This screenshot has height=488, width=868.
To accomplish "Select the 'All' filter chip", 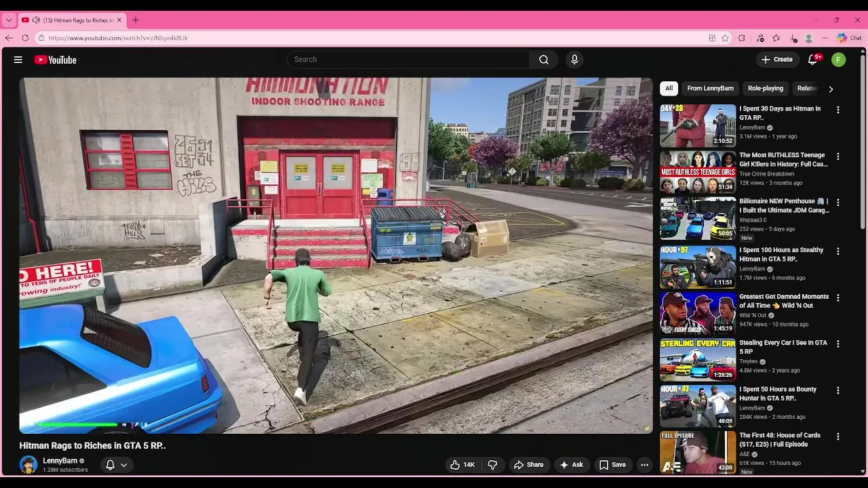I will tap(669, 88).
